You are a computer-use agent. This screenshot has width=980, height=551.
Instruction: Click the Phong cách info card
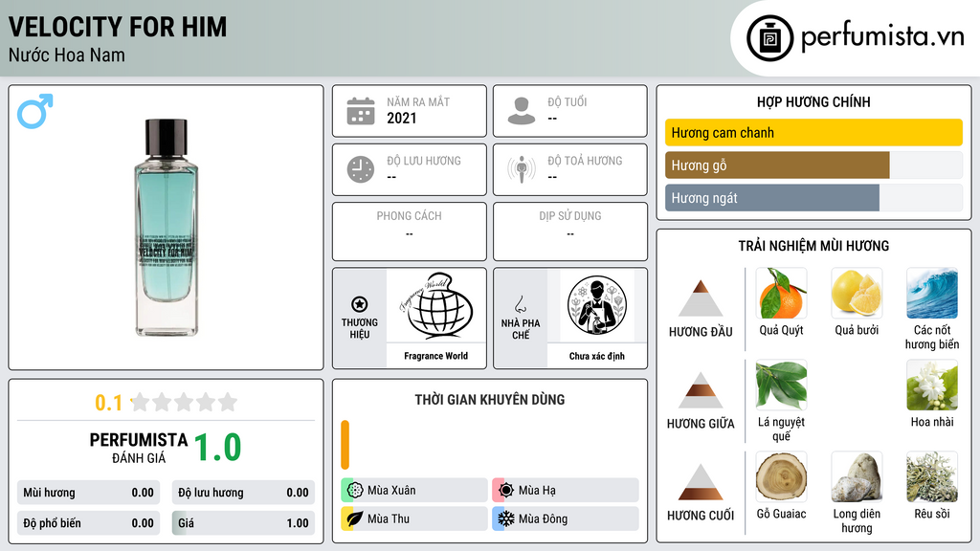click(410, 231)
